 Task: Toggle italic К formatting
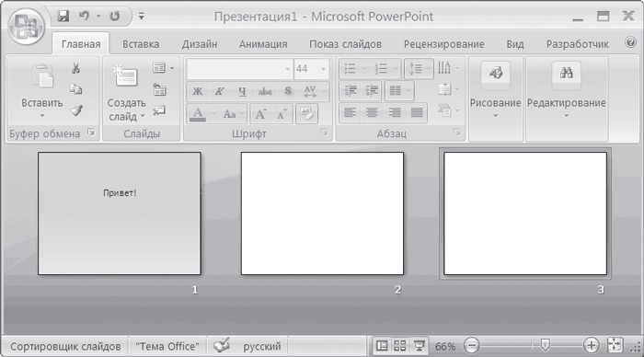(x=220, y=91)
